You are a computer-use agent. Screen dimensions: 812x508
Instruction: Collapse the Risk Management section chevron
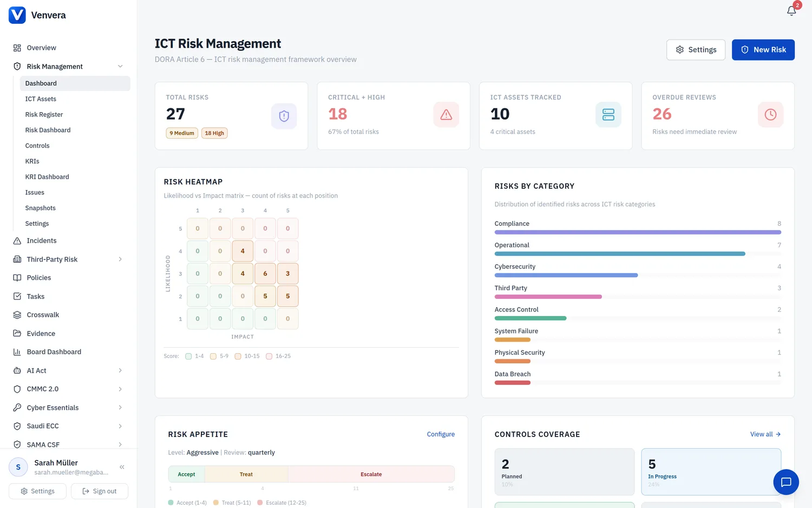pos(120,67)
